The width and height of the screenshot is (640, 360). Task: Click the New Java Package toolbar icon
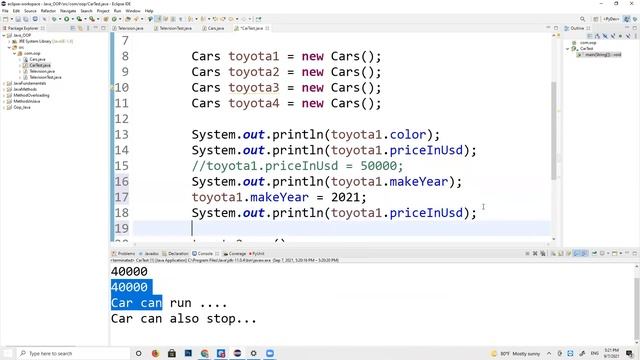coord(105,19)
